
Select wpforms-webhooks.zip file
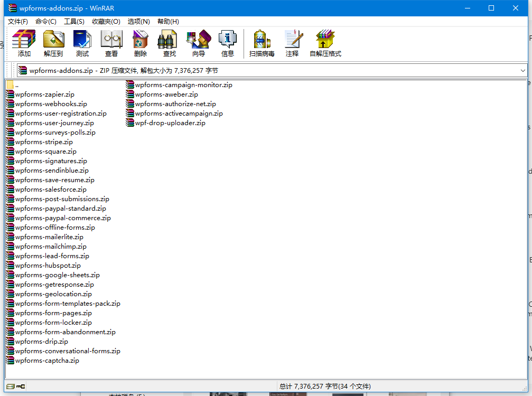tap(47, 104)
